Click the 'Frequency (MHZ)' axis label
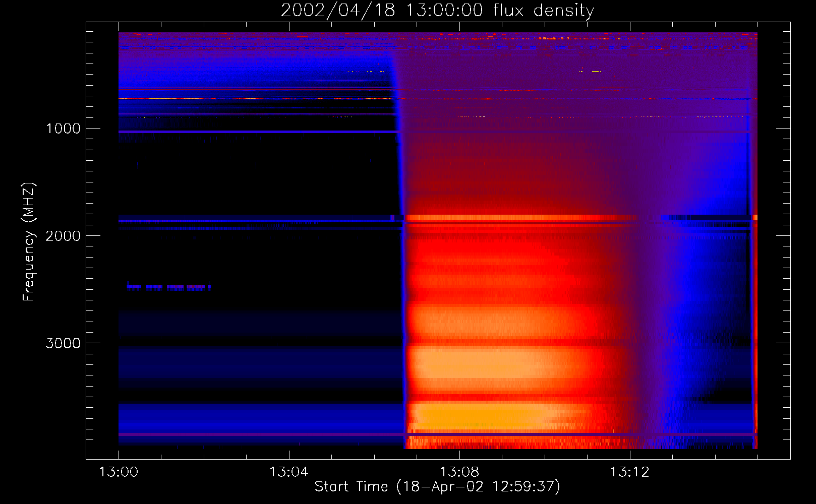Screen dimensions: 816x504 pos(29,242)
